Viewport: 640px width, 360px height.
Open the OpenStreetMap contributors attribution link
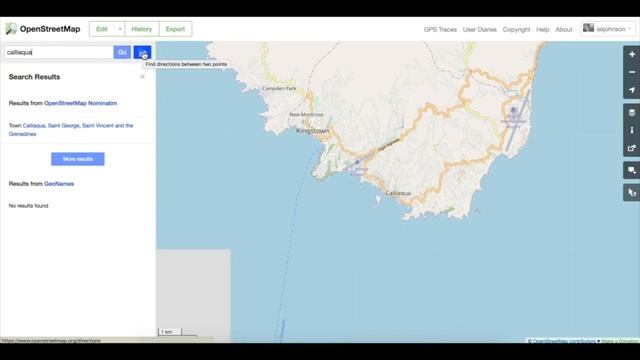click(x=564, y=341)
